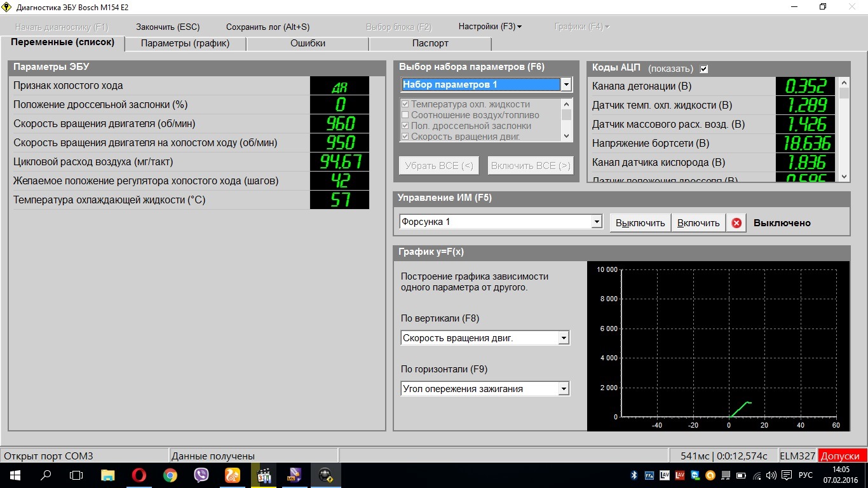
Task: Open UC Browser from the taskbar
Action: pos(233,475)
